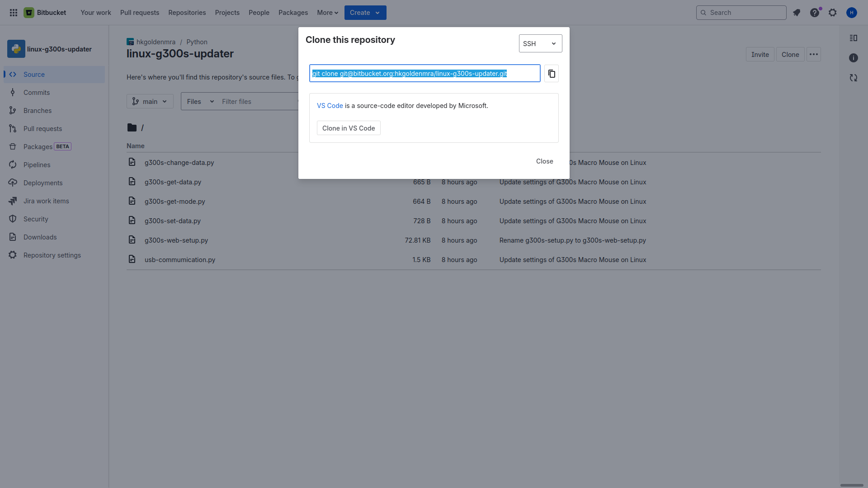The width and height of the screenshot is (868, 488).
Task: Click the Name column header
Action: (x=136, y=146)
